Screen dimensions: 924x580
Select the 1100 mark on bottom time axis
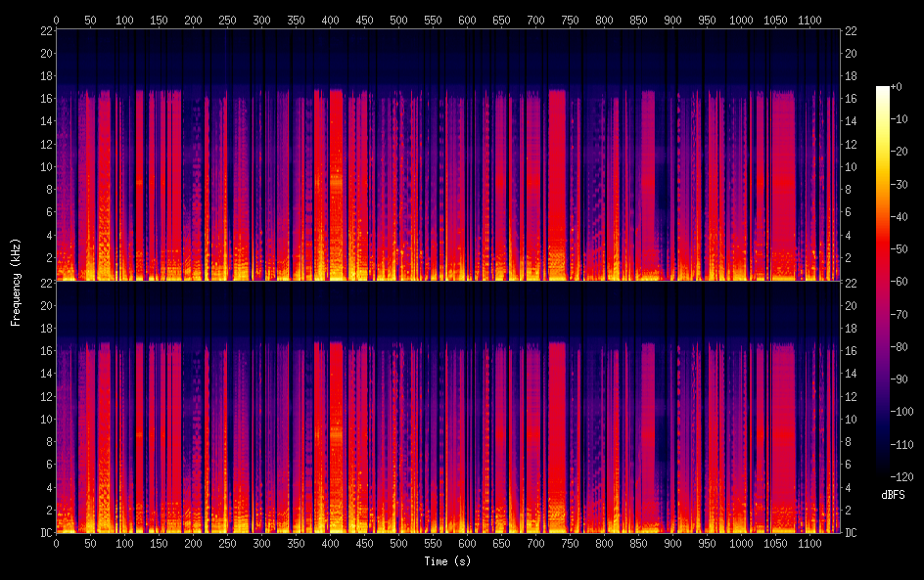[808, 543]
